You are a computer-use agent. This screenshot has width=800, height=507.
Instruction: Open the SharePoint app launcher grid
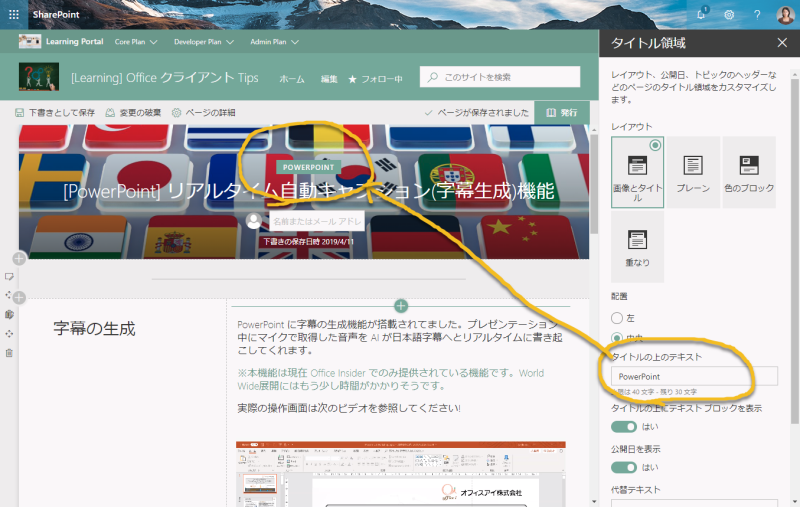(14, 14)
